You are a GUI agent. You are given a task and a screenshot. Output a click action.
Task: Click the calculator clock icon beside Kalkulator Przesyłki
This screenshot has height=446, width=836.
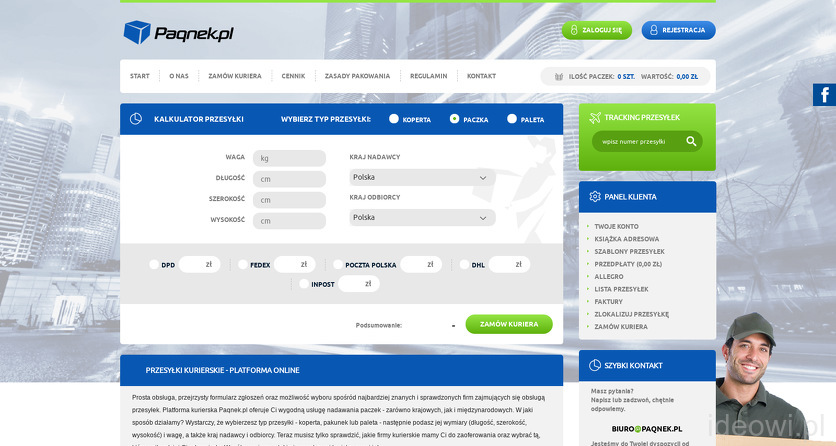tap(136, 119)
